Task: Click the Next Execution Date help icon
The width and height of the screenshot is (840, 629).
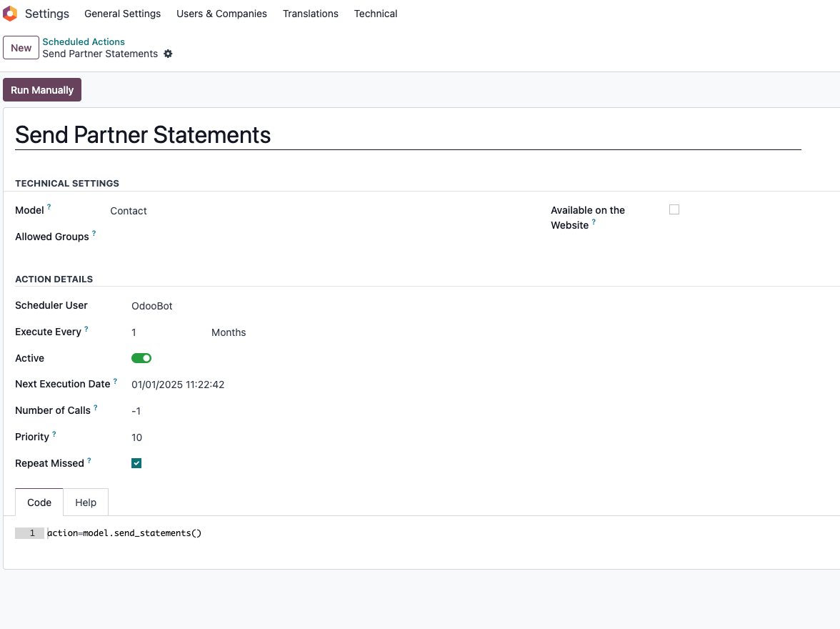Action: 115,381
